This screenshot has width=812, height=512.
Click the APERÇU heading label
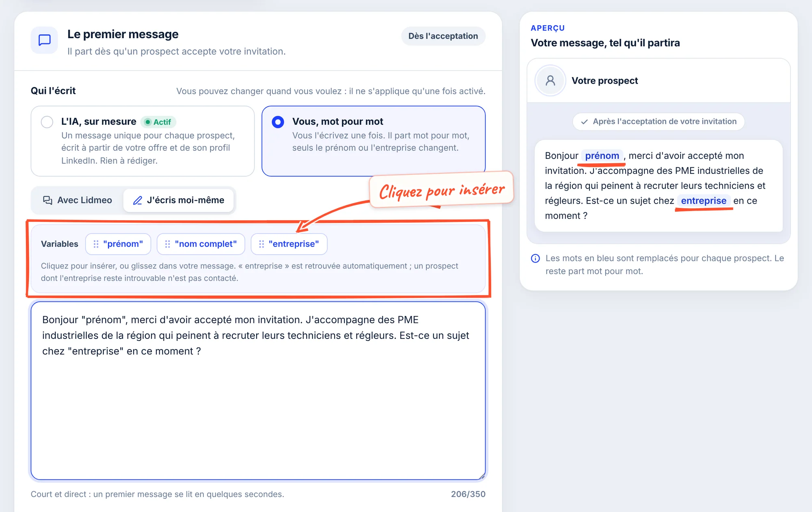coord(548,28)
